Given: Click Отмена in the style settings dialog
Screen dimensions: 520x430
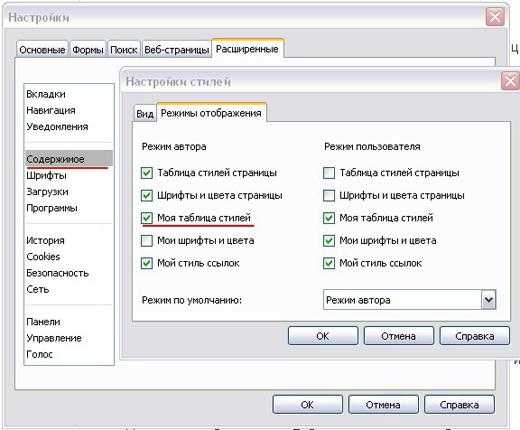Looking at the screenshot, I should pos(399,336).
